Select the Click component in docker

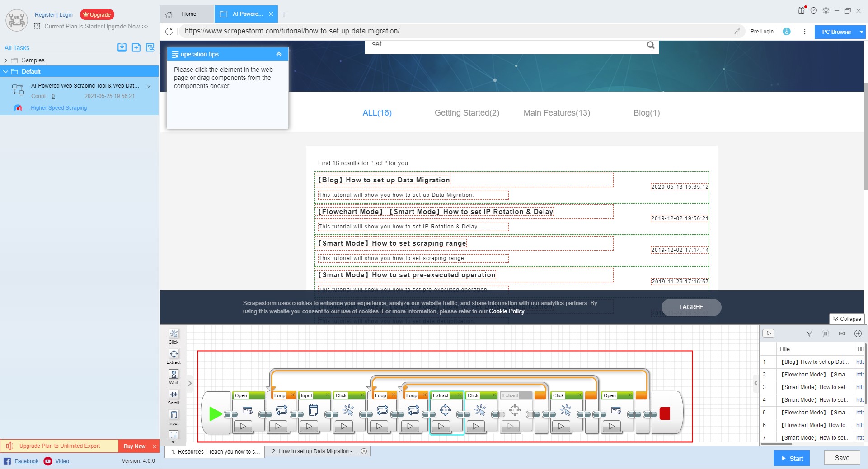(174, 336)
